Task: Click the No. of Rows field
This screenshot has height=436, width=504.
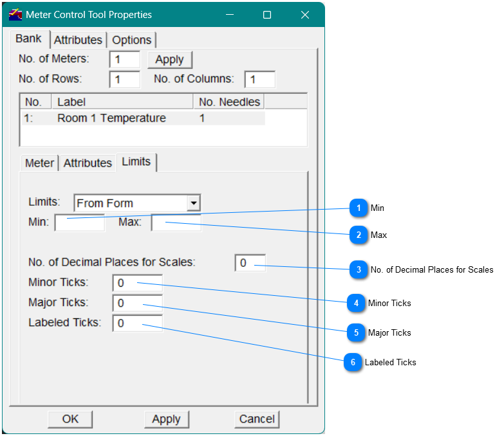Action: coord(125,79)
